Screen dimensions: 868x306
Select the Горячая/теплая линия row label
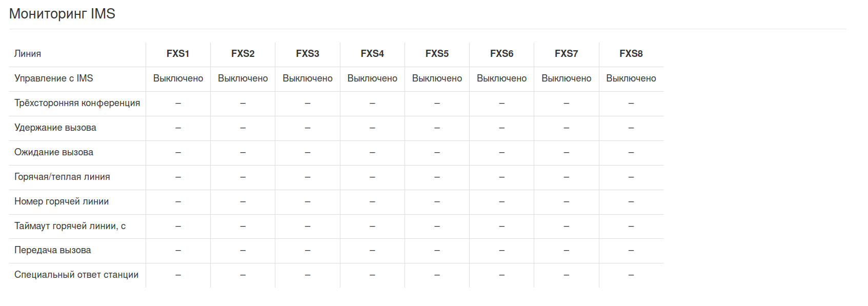coord(62,177)
